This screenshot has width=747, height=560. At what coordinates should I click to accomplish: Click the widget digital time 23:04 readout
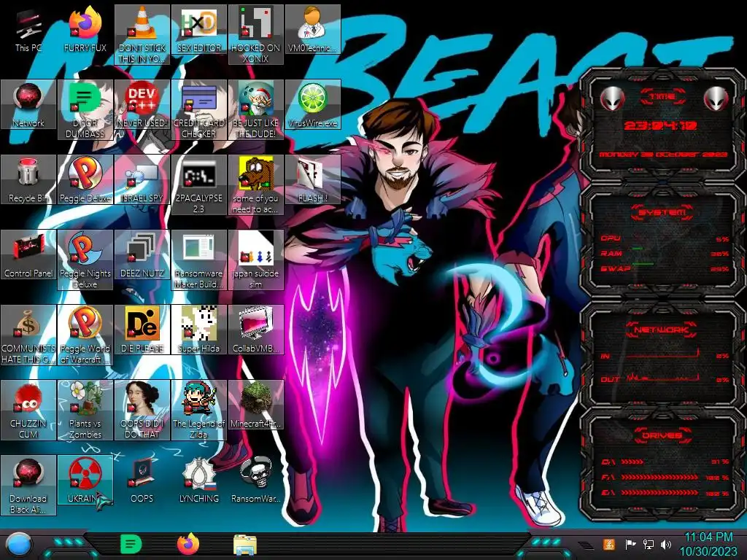pyautogui.click(x=661, y=125)
